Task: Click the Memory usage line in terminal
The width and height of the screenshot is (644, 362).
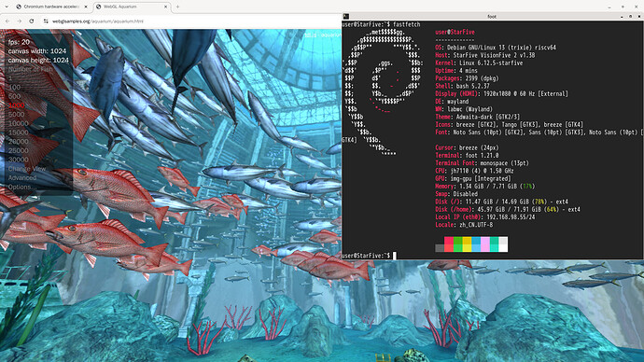Action: (484, 186)
